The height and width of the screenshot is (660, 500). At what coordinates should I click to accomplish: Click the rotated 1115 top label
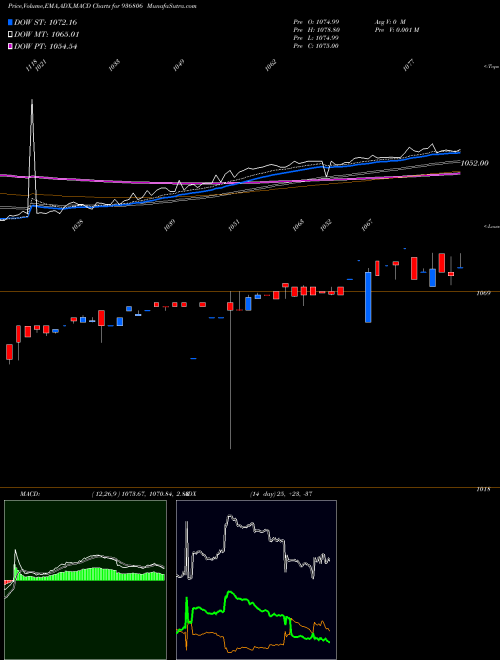coord(31,67)
